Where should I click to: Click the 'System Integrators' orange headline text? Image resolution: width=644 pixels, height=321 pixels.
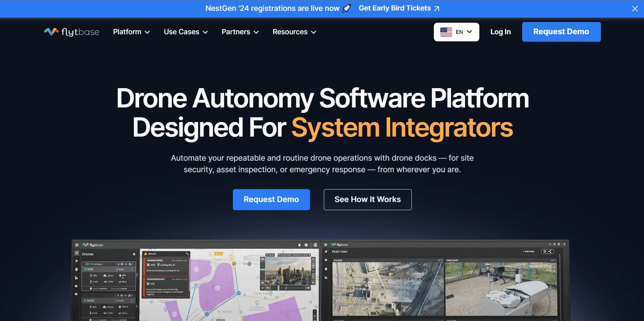(x=402, y=127)
